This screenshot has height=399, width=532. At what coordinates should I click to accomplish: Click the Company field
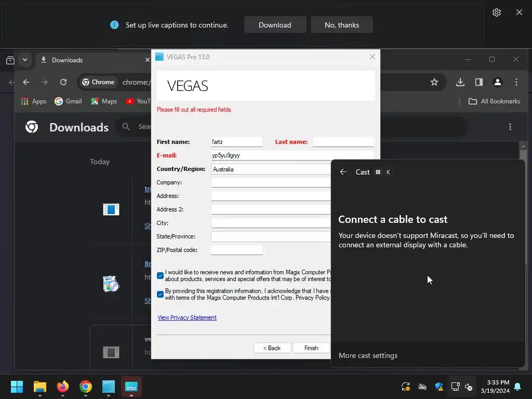pos(271,182)
